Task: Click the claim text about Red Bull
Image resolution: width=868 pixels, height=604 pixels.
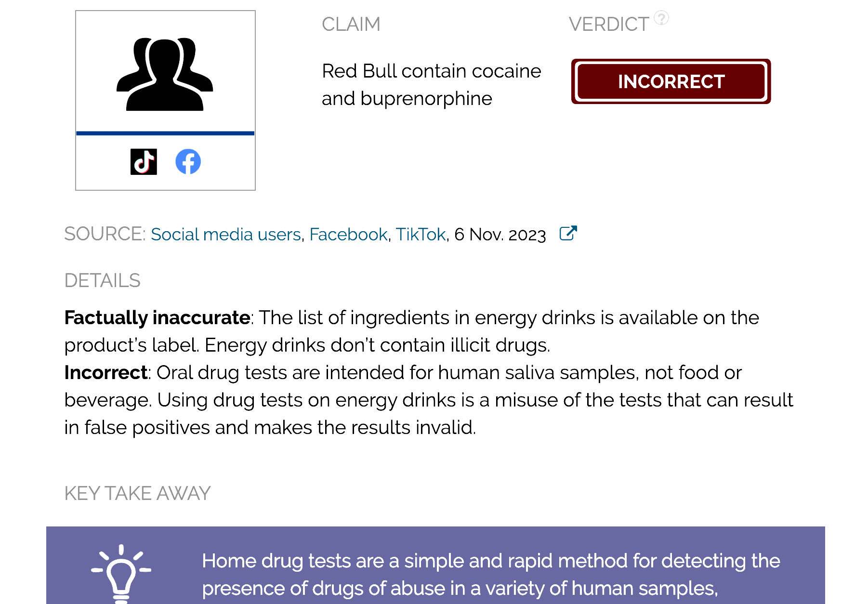Action: [x=431, y=85]
